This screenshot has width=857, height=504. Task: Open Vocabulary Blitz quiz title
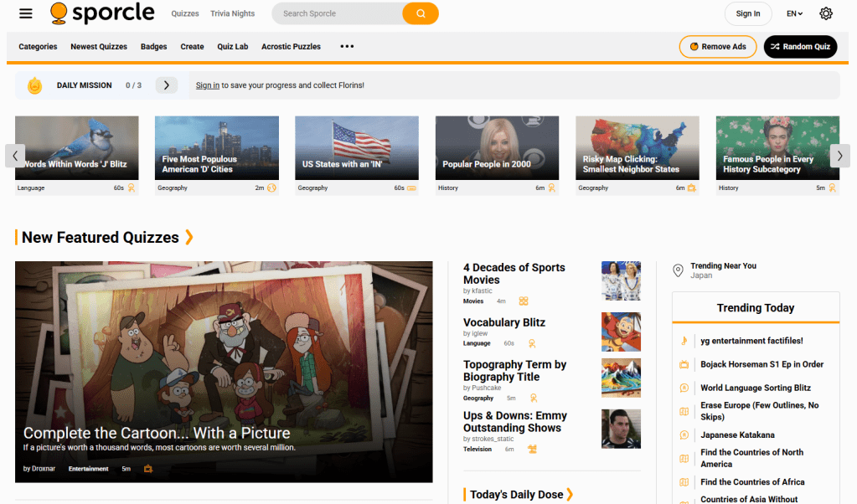tap(504, 322)
